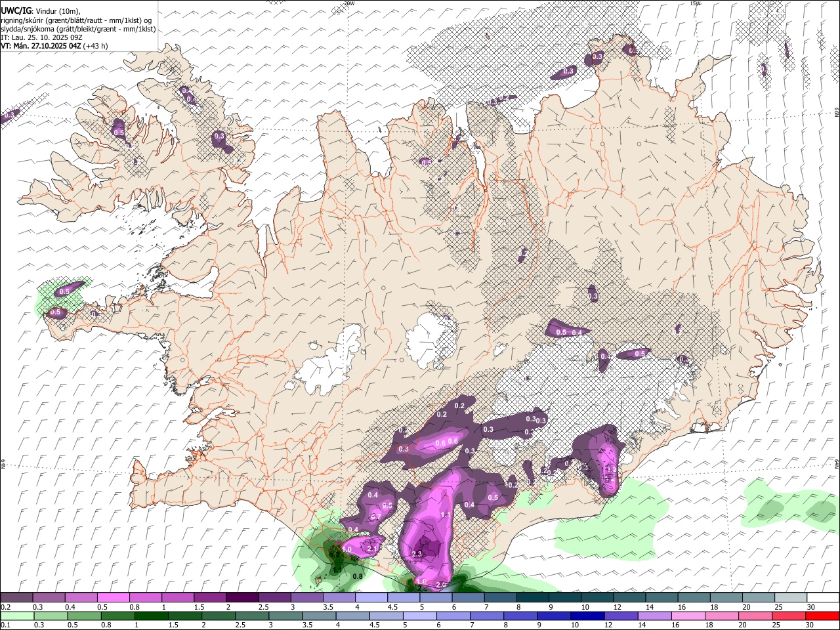Click the "20W" longitude label
This screenshot has width=840, height=630.
[x=349, y=3]
